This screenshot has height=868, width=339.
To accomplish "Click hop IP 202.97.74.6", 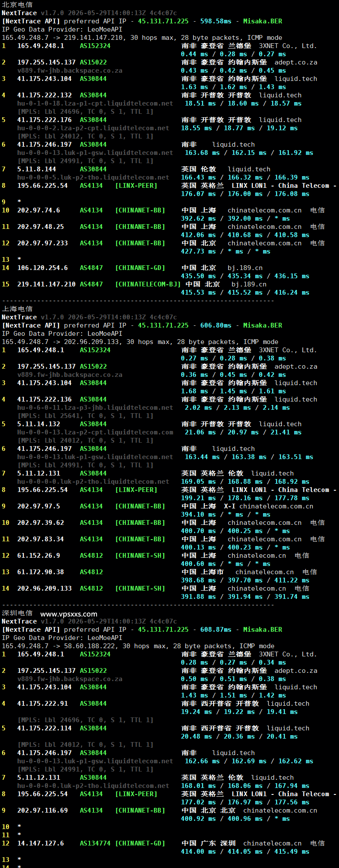I will tap(39, 210).
